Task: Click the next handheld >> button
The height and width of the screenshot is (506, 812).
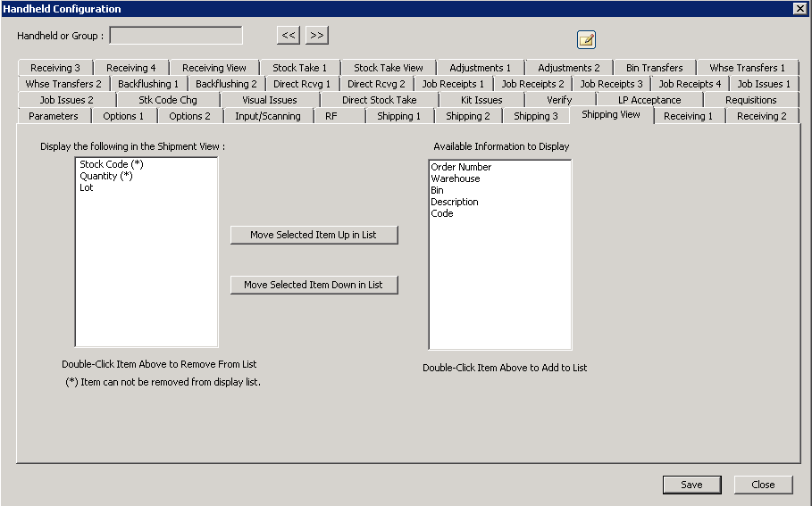Action: point(317,36)
